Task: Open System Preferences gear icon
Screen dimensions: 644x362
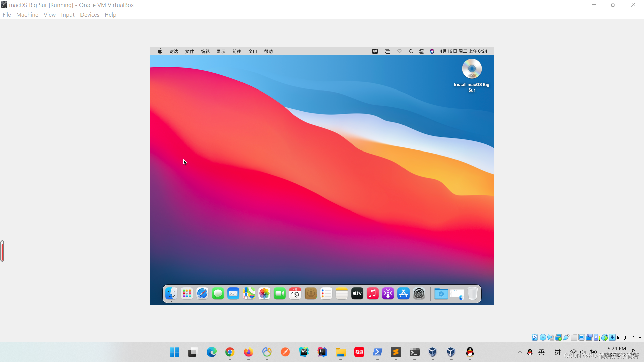Action: click(419, 294)
